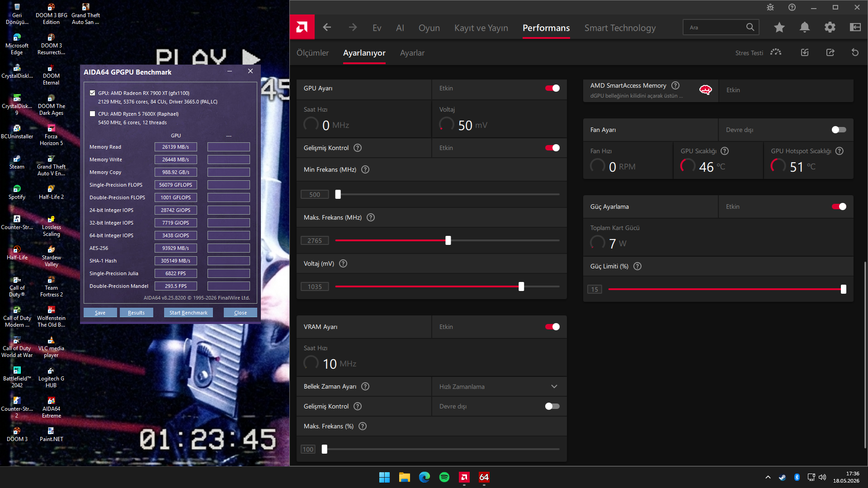Open Spotify from the taskbar
The image size is (868, 488).
(444, 477)
